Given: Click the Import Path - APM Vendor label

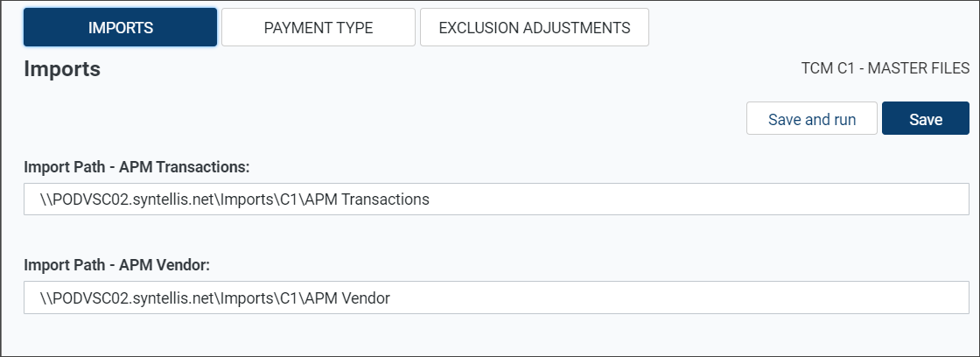Looking at the screenshot, I should (x=117, y=265).
